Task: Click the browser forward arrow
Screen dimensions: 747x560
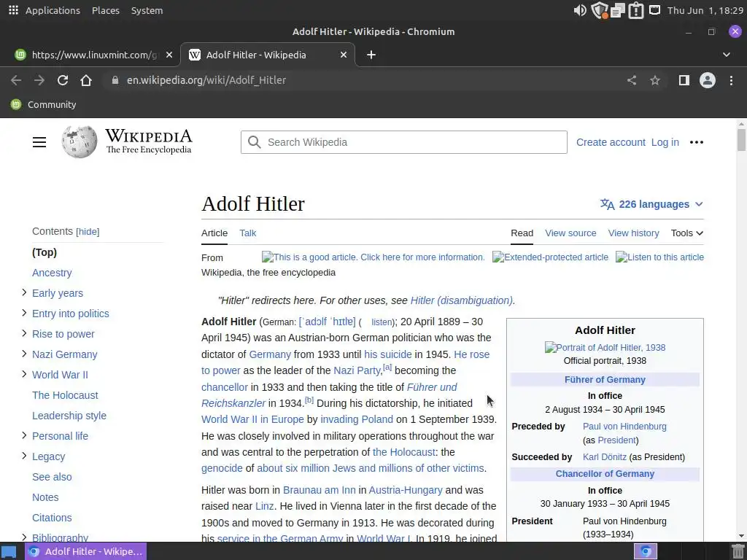Action: pos(39,80)
